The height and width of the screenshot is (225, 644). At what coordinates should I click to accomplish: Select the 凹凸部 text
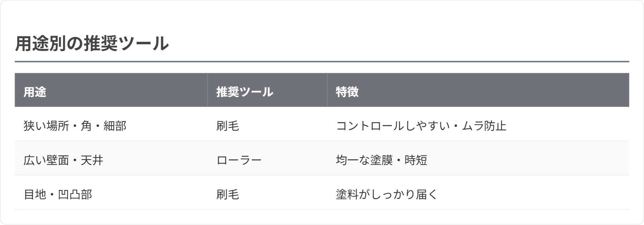tap(75, 195)
